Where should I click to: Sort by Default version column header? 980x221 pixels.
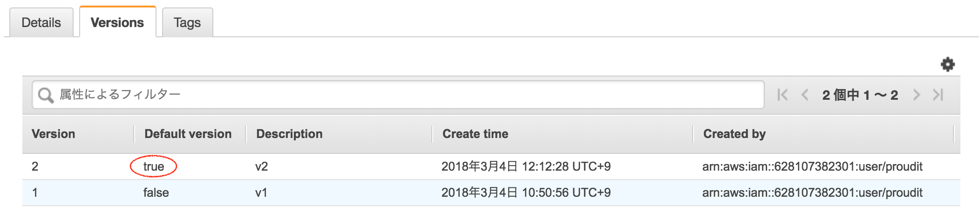coord(188,134)
